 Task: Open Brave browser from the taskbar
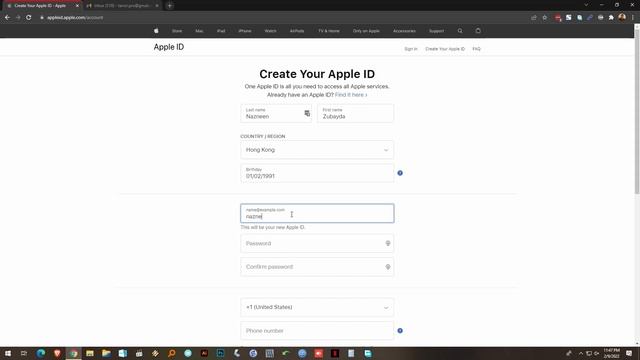coord(57,353)
